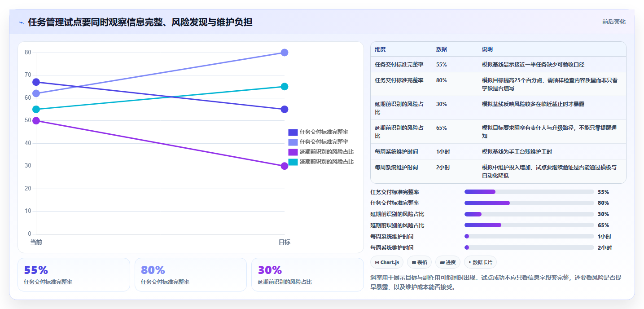Click the description starting 模拟目标要求阻塞有责任人
644x309 pixels.
coord(550,132)
